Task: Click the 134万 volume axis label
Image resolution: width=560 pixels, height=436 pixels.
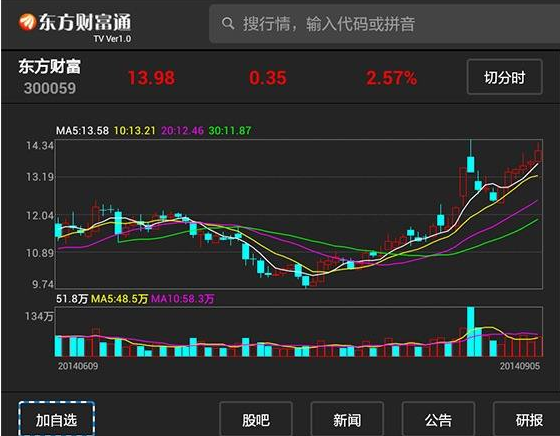Action: [x=39, y=316]
